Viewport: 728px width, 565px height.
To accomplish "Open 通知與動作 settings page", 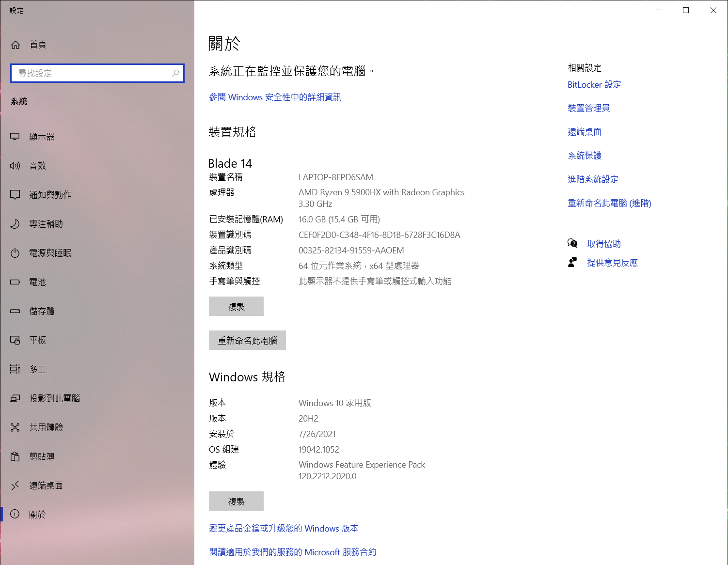I will (x=50, y=195).
